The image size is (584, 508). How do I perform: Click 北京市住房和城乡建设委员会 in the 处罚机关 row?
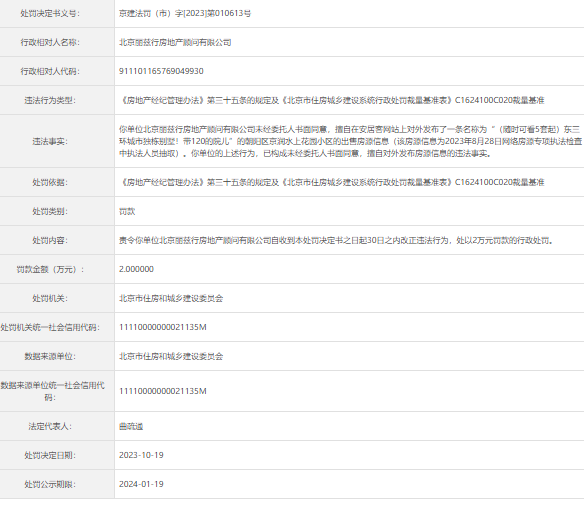(x=171, y=298)
